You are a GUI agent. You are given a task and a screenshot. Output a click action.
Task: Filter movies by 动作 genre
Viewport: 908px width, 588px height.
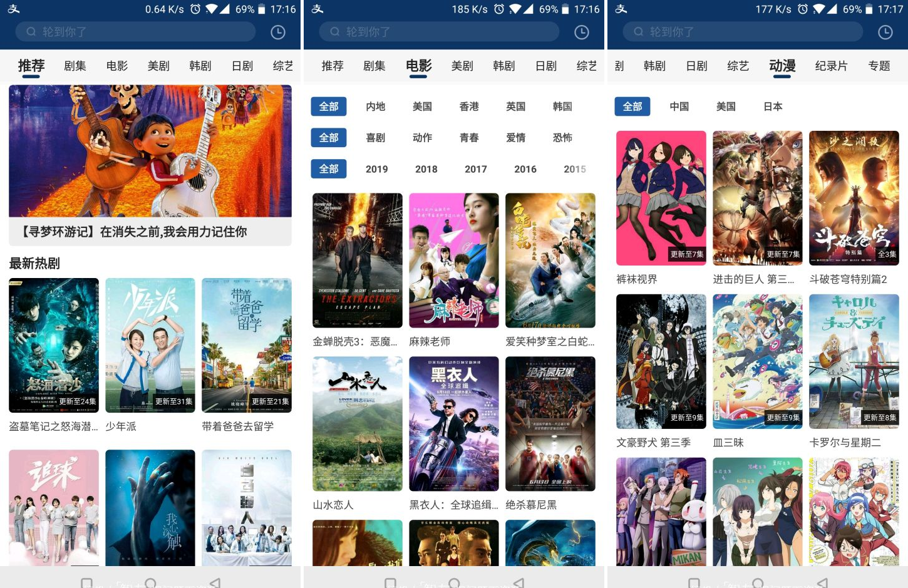pos(423,138)
